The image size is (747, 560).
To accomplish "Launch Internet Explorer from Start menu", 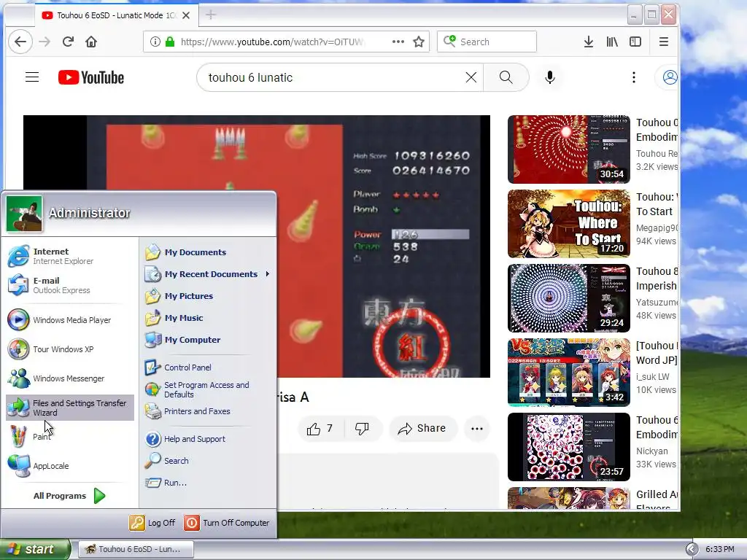I will pyautogui.click(x=70, y=256).
